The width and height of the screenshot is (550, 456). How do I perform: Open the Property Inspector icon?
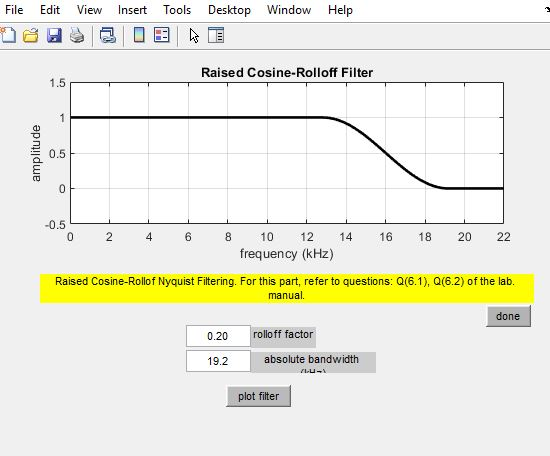pos(216,35)
